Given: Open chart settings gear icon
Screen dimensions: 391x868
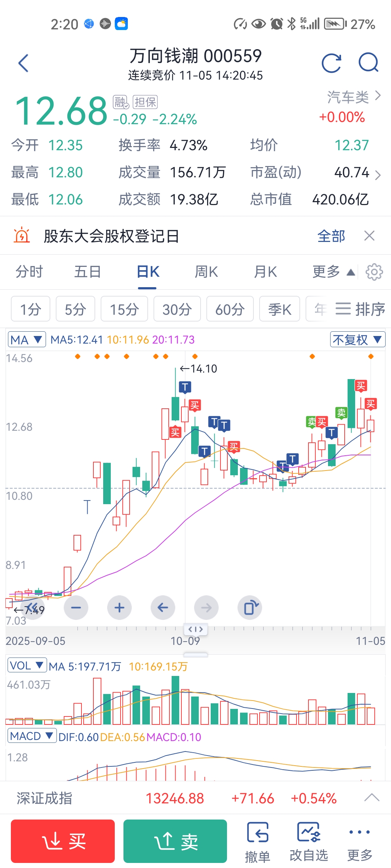Looking at the screenshot, I should pyautogui.click(x=374, y=272).
